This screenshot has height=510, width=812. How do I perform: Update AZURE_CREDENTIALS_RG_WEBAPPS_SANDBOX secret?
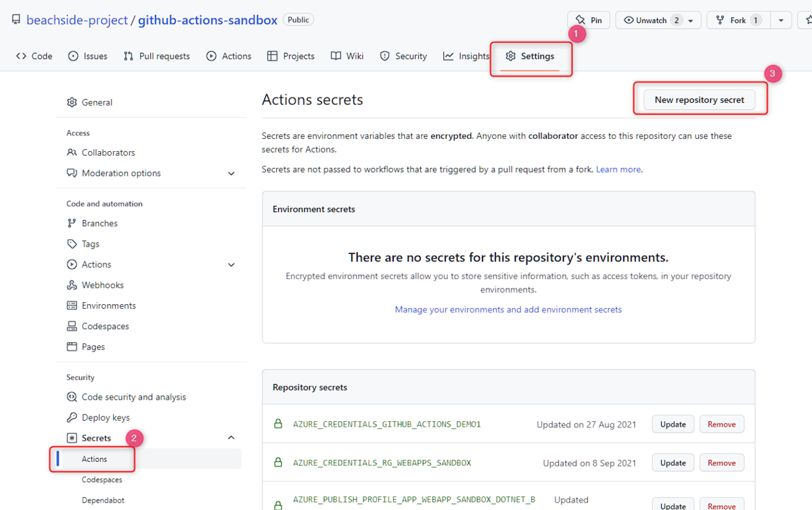pos(673,463)
